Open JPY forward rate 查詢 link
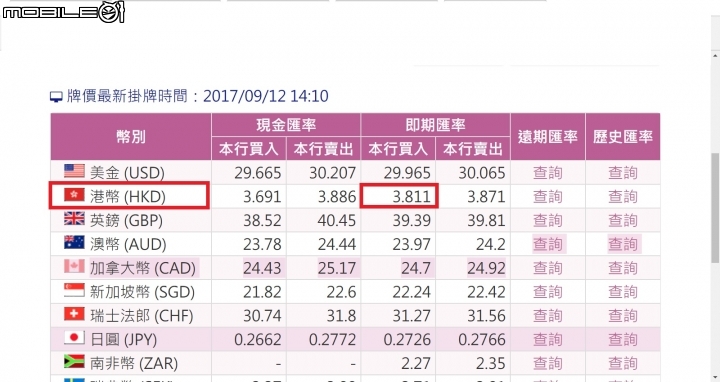The image size is (720, 382). pyautogui.click(x=547, y=340)
